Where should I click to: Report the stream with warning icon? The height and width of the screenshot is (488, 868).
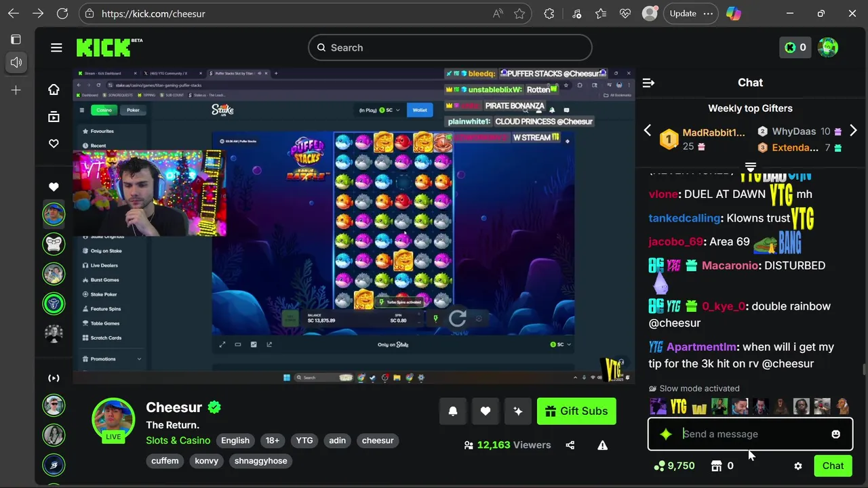tap(602, 445)
